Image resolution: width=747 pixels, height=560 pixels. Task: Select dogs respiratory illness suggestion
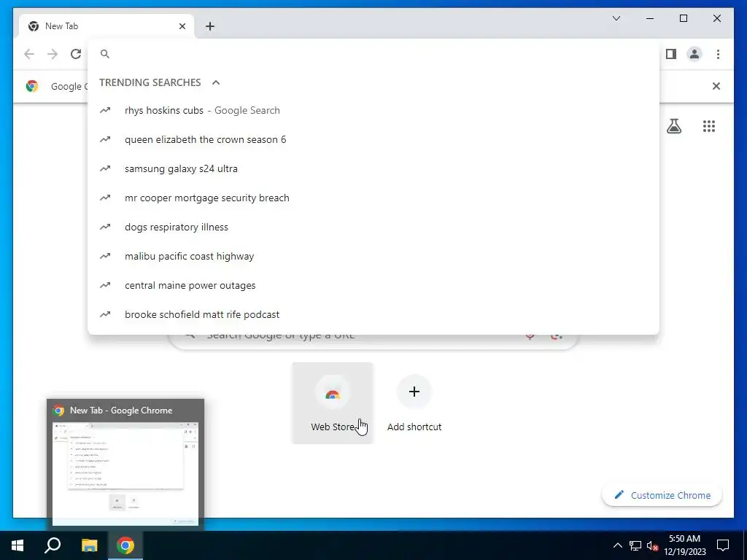(373, 227)
